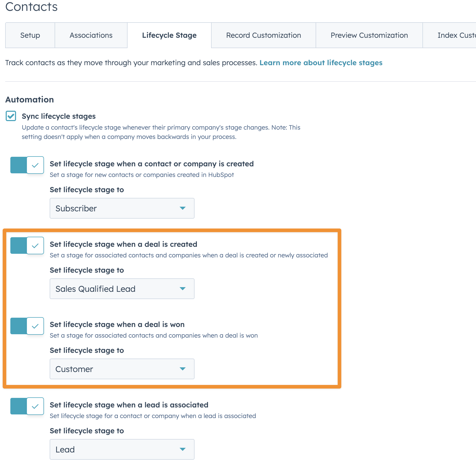
Task: Switch to the Setup tab
Action: [30, 35]
